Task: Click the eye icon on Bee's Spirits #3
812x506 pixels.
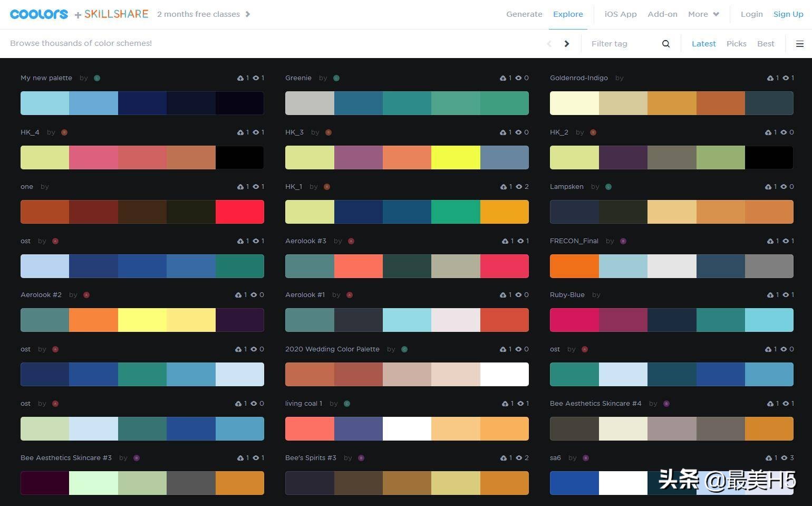Action: pyautogui.click(x=519, y=458)
